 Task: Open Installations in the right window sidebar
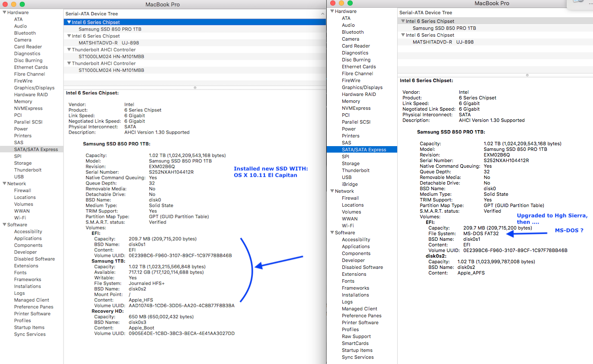tap(355, 295)
